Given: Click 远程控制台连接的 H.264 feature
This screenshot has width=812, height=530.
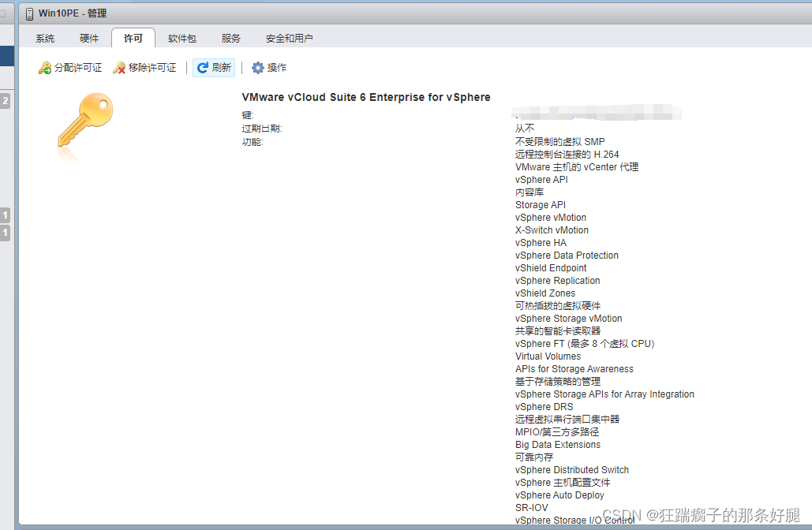Looking at the screenshot, I should tap(567, 155).
